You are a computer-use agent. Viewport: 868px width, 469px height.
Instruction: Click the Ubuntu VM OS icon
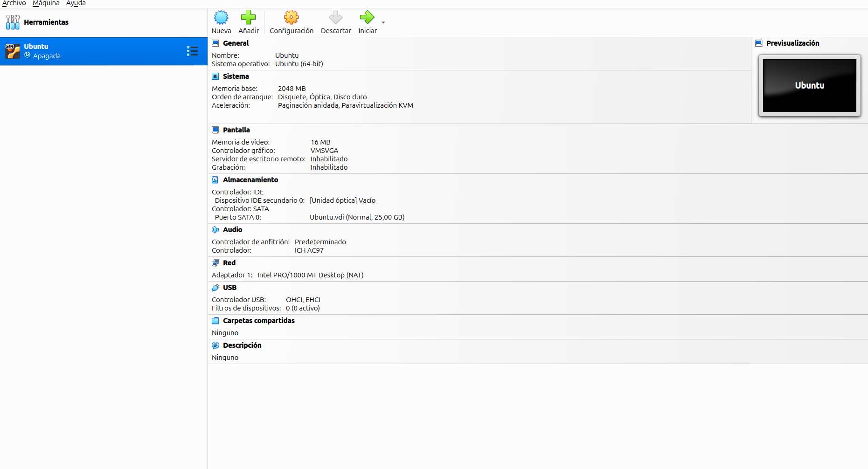point(13,51)
